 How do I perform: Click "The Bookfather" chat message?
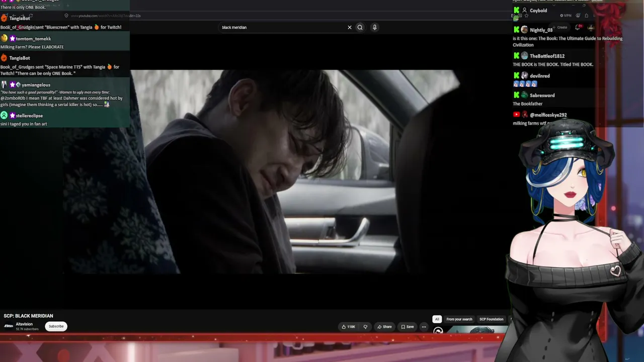click(x=528, y=104)
